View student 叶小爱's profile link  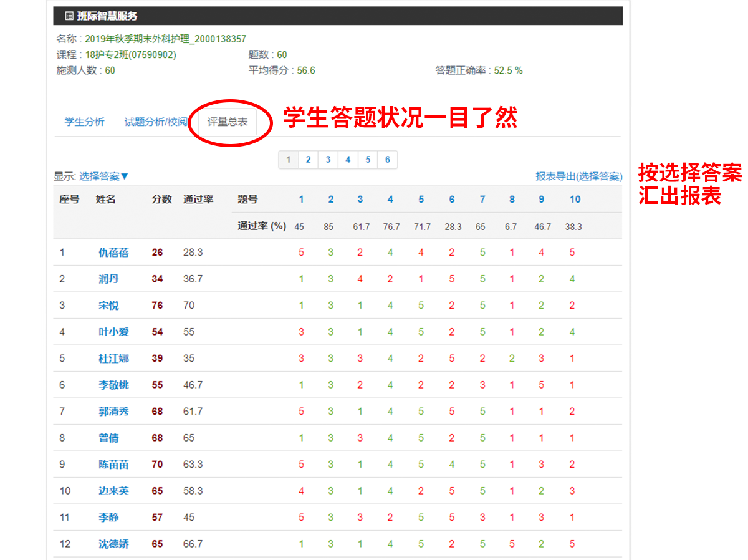(x=113, y=332)
